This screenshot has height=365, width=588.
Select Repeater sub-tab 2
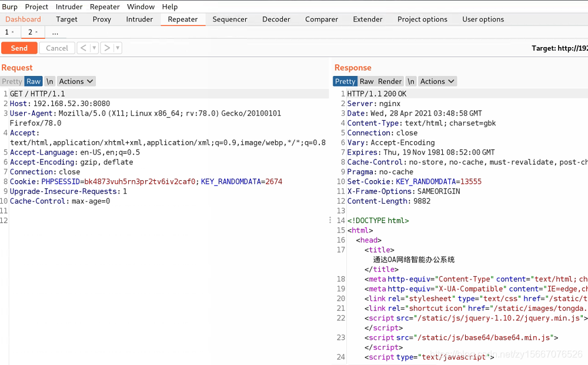31,32
